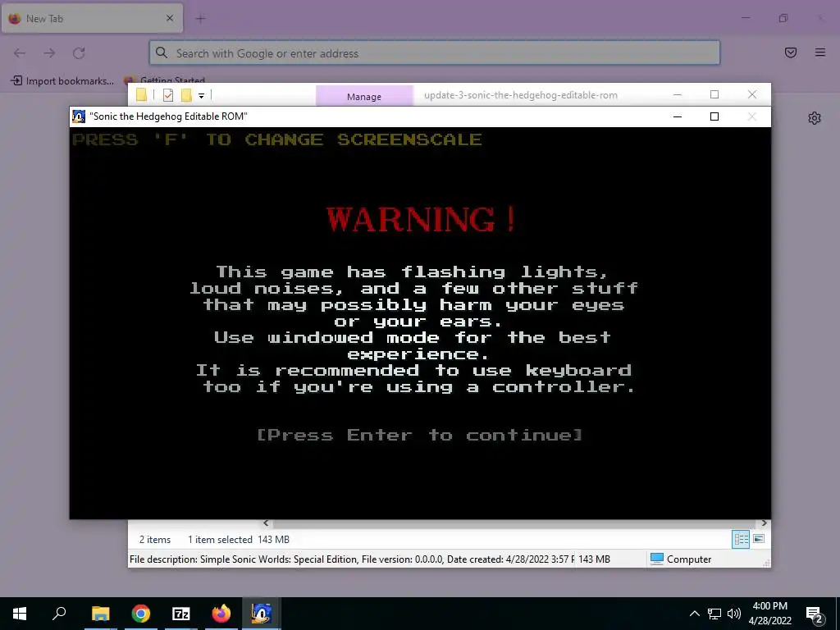Click the red WARNING! heading

[x=421, y=219]
